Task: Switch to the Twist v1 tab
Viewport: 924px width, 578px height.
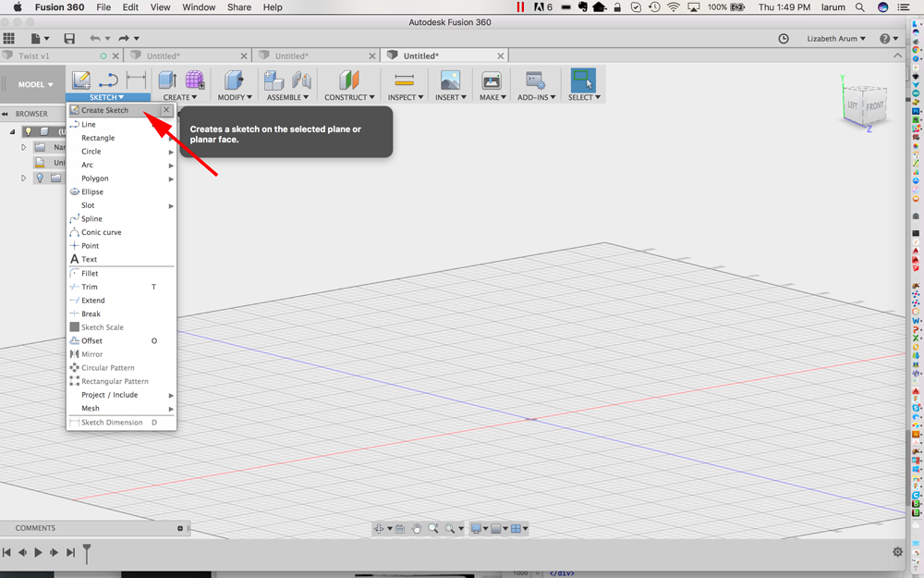Action: (x=34, y=56)
